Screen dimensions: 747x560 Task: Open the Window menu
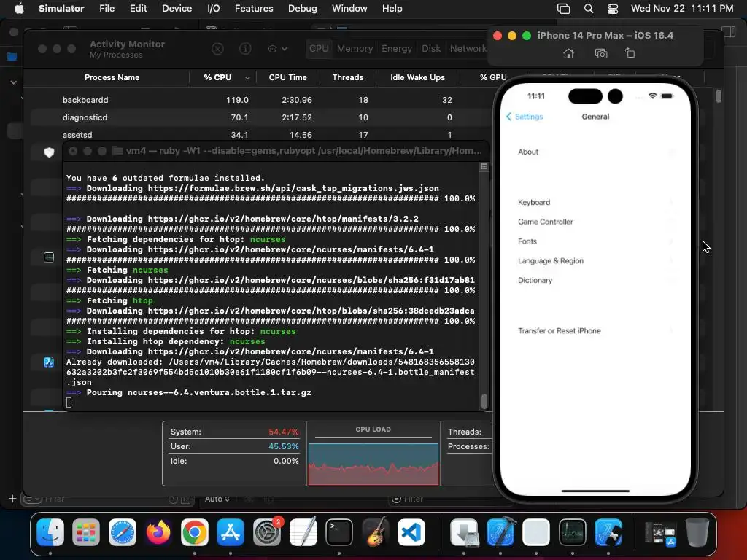[x=349, y=9]
